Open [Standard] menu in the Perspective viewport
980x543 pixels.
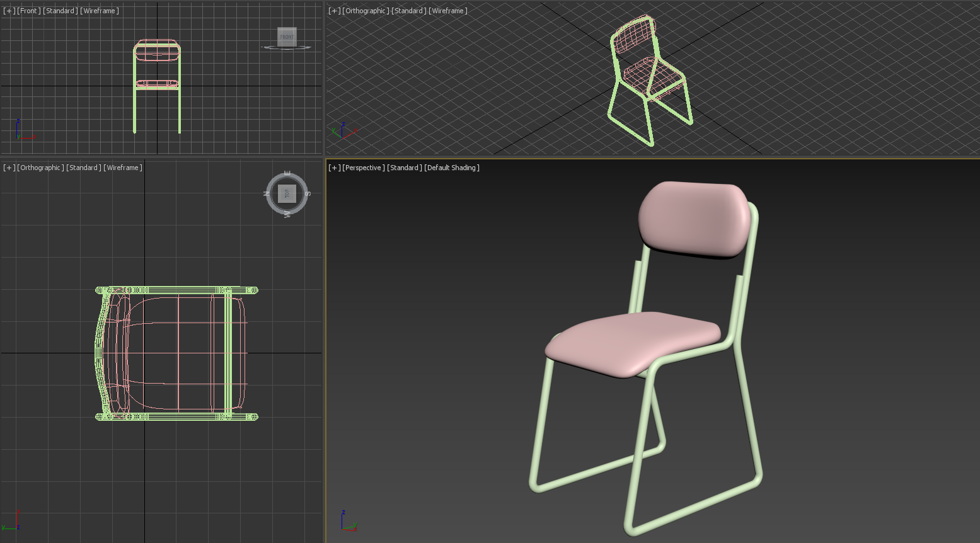(x=404, y=168)
